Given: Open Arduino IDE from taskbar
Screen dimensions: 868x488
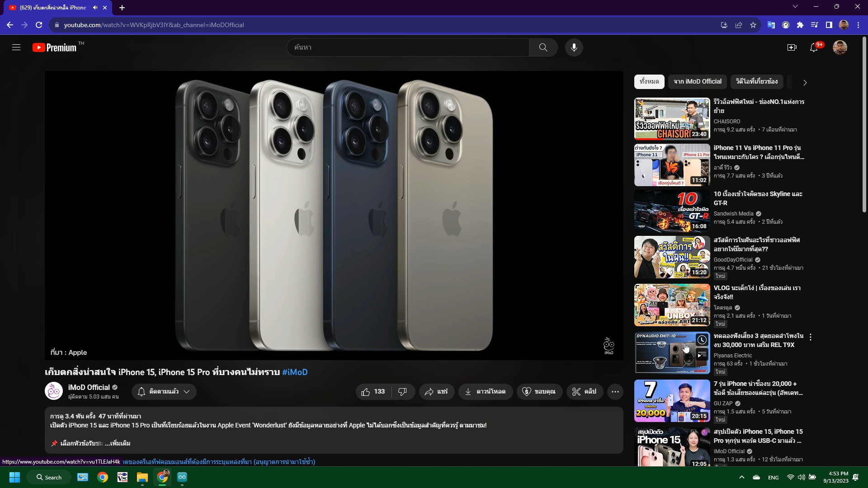Looking at the screenshot, I should [x=182, y=477].
